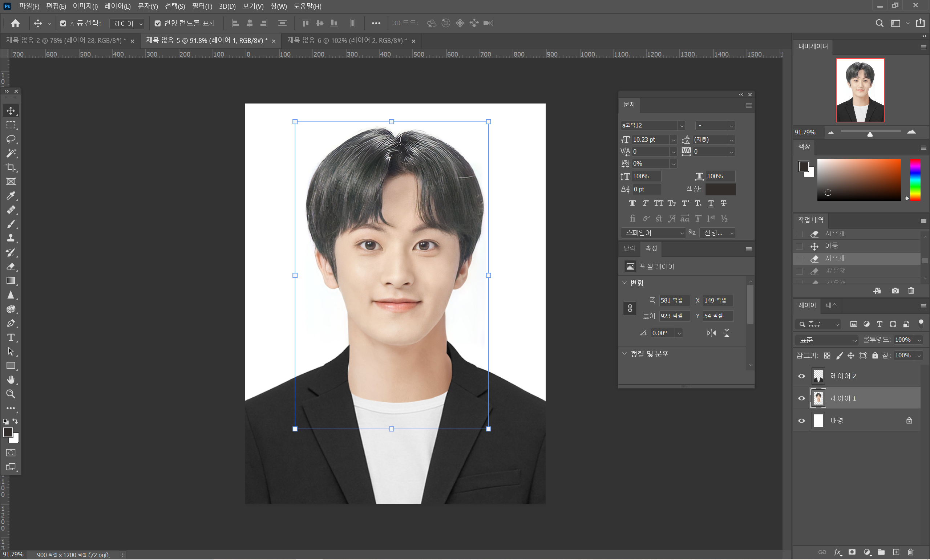Click the Eyedropper tool
Image resolution: width=930 pixels, height=560 pixels.
tap(11, 195)
